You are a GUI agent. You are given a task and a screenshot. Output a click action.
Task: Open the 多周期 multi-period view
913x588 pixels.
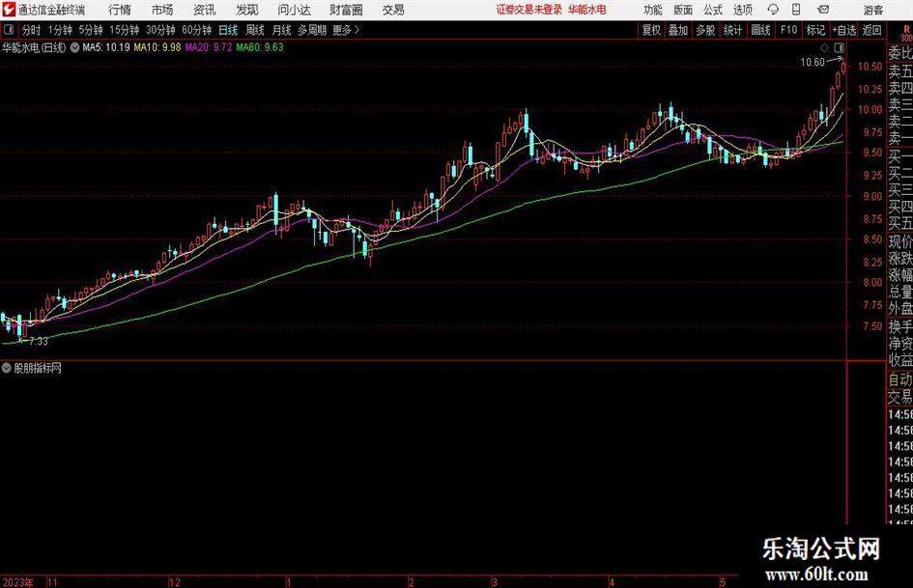[x=312, y=30]
